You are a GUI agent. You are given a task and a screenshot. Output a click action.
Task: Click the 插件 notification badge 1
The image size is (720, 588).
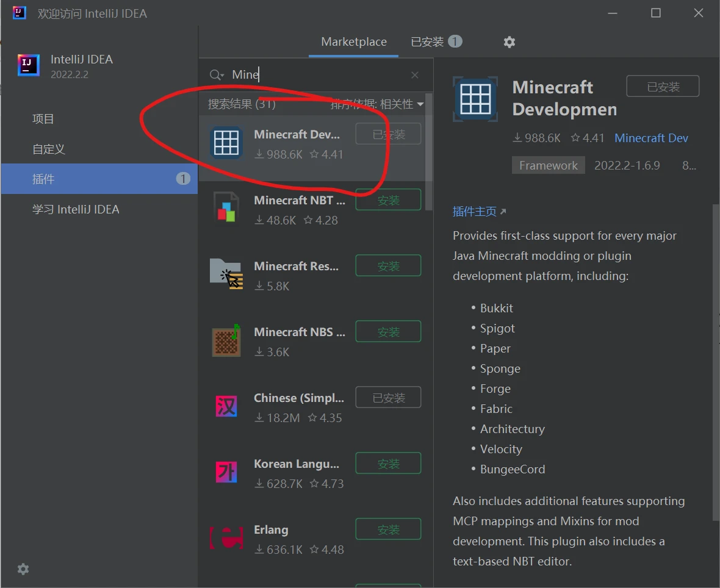(x=183, y=179)
